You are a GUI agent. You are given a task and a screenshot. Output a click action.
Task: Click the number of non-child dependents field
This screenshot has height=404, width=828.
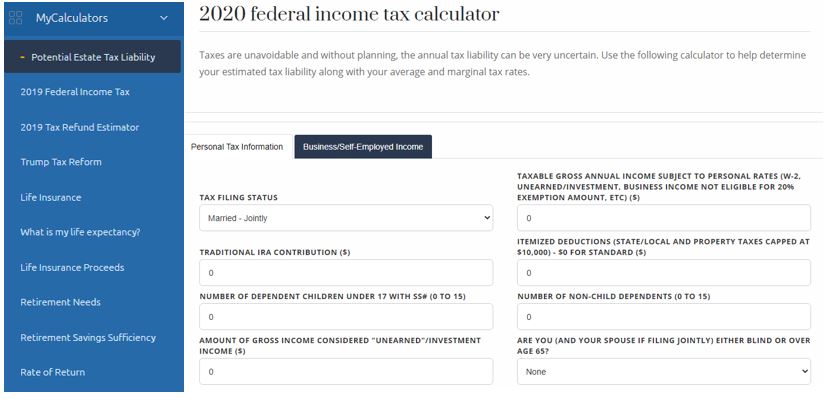pos(664,317)
